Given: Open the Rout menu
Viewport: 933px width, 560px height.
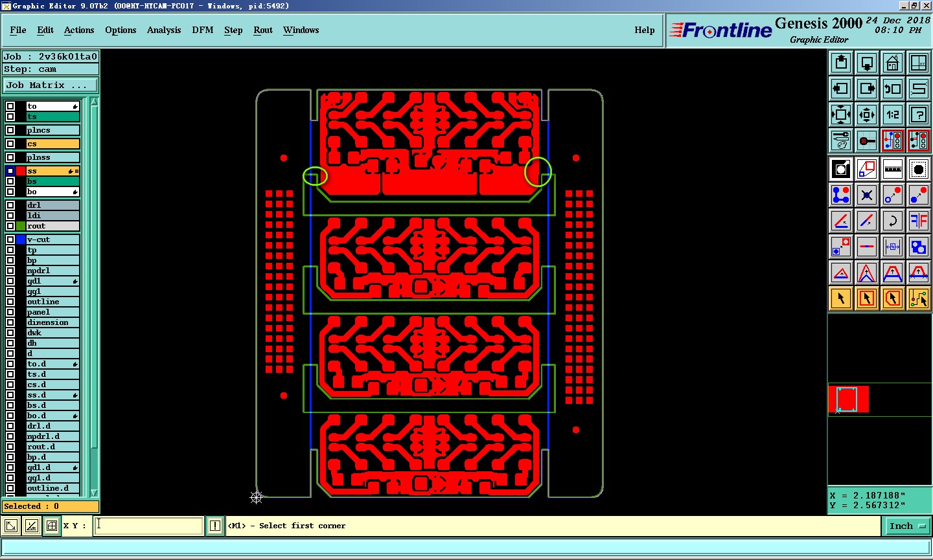Looking at the screenshot, I should [x=263, y=30].
